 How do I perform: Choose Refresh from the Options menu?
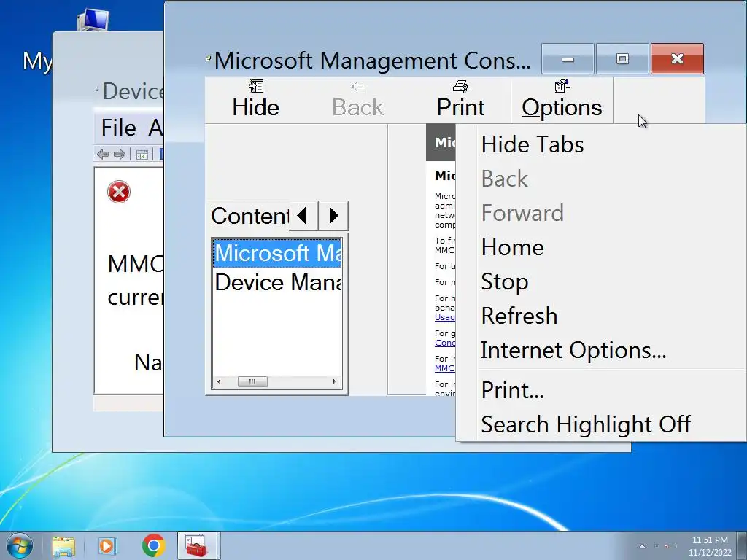519,316
